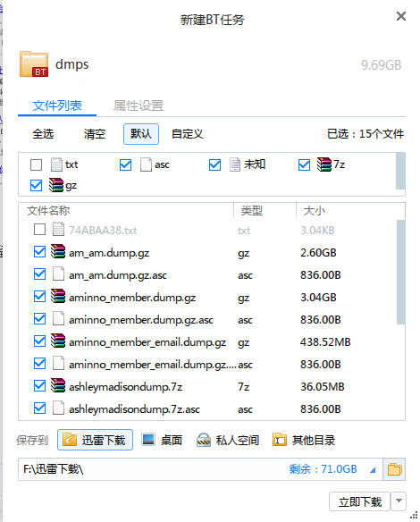The image size is (420, 522).
Task: Uncheck the aminno_member.dump.gz.asc checkbox
Action: coord(39,319)
